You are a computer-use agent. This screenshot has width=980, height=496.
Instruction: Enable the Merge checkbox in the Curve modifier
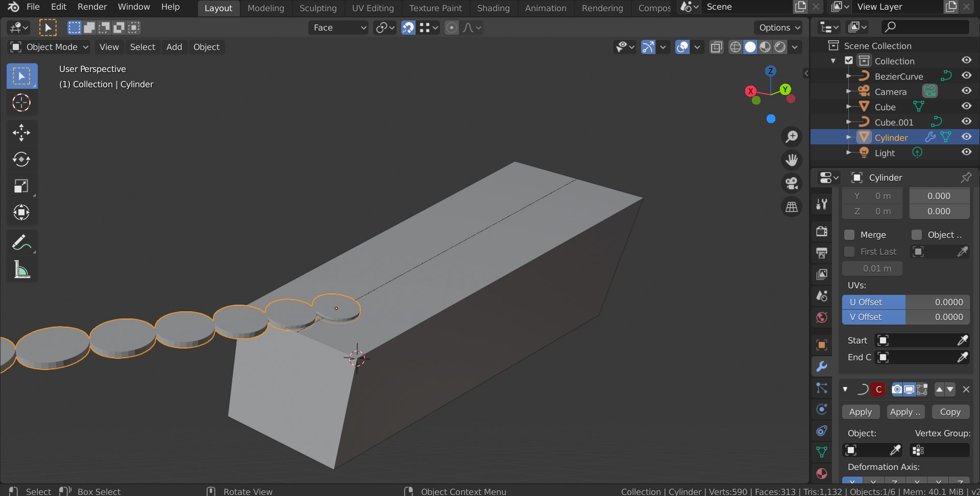pyautogui.click(x=850, y=235)
